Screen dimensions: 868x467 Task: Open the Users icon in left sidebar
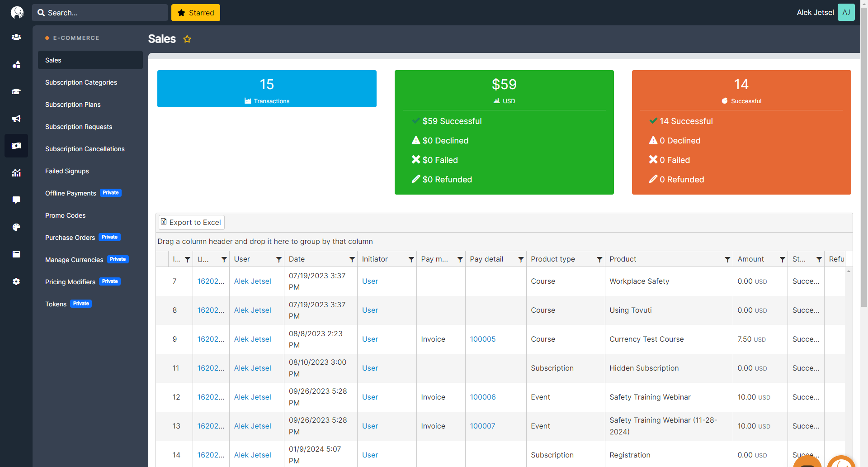16,37
